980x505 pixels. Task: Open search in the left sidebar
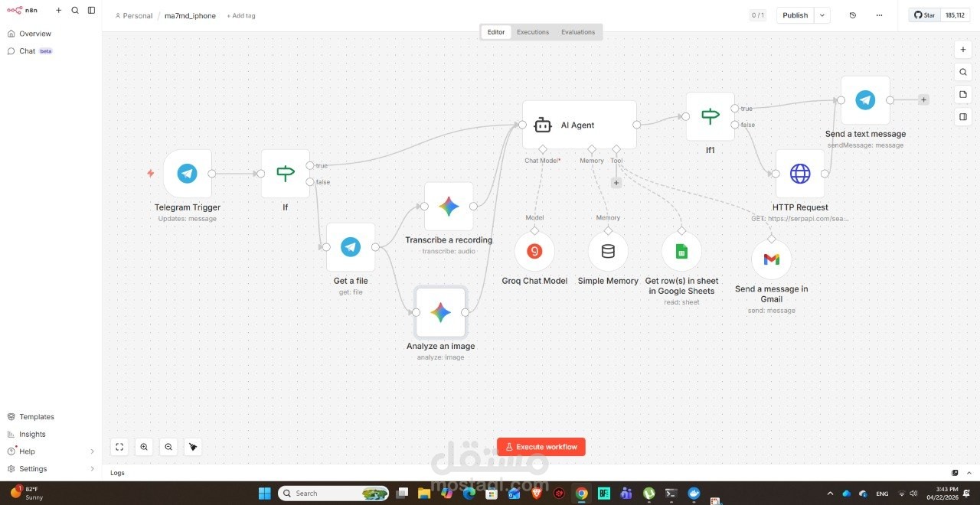coord(75,11)
